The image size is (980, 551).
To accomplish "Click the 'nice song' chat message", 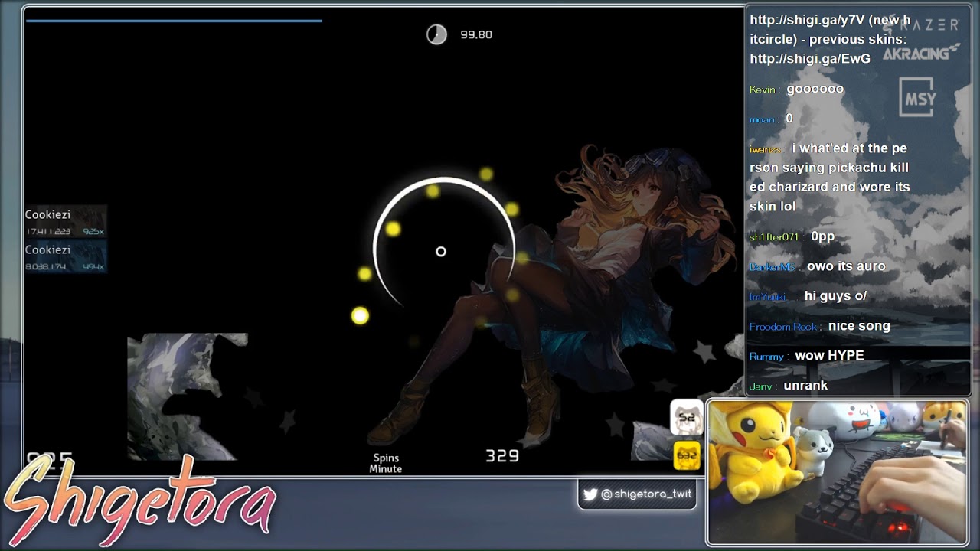I will tap(859, 326).
